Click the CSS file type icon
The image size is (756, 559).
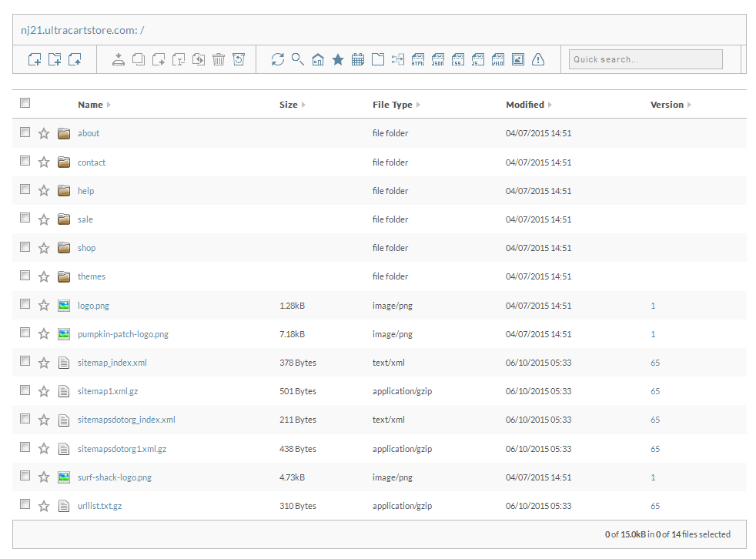(458, 59)
